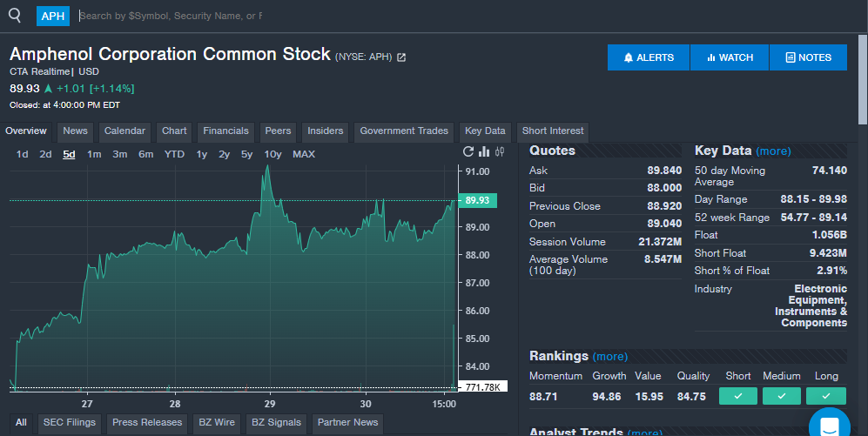Set chart range to 1m

point(94,154)
